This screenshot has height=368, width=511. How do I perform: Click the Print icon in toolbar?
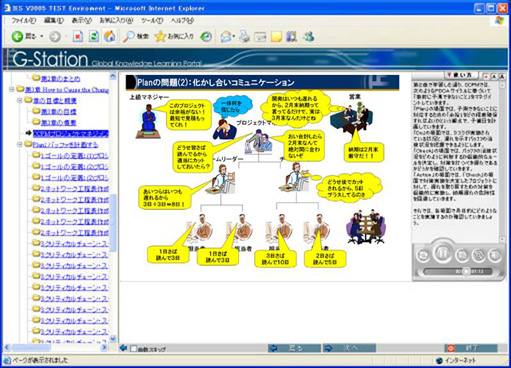(244, 36)
